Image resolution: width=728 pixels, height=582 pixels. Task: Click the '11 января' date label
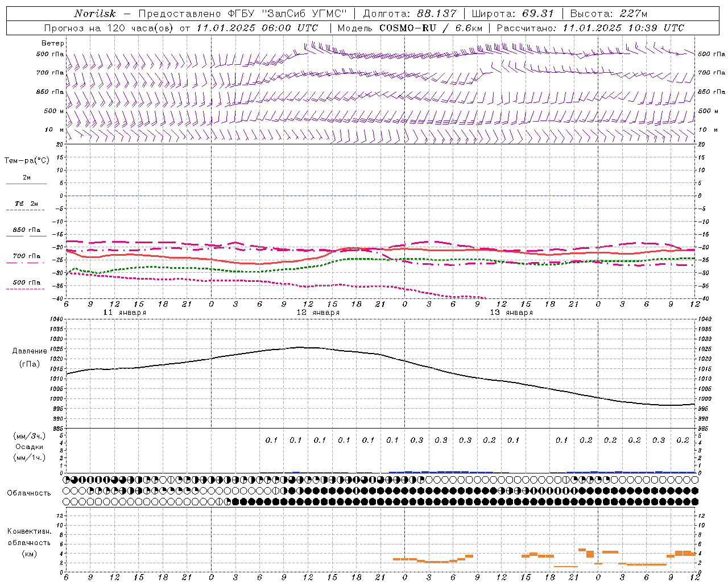pos(125,313)
